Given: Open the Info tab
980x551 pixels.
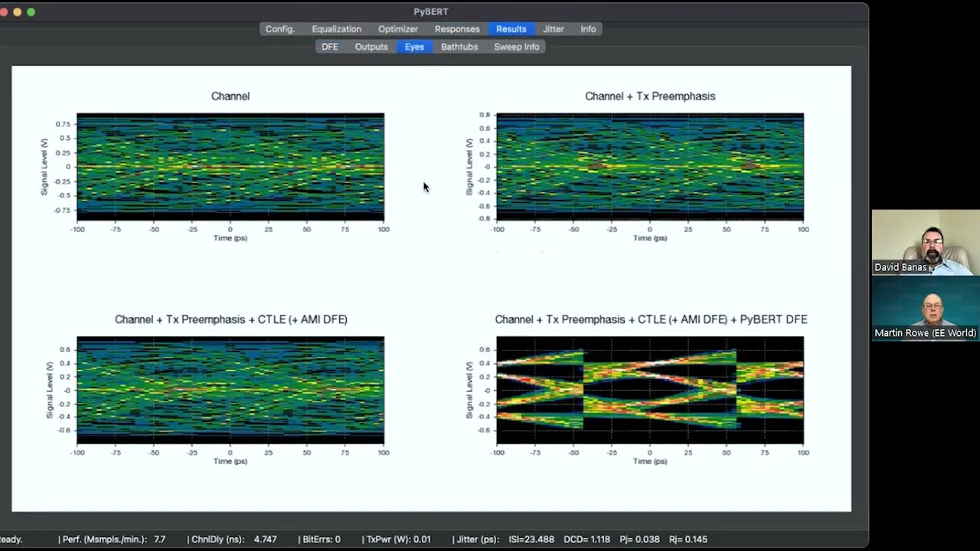Looking at the screenshot, I should 588,29.
